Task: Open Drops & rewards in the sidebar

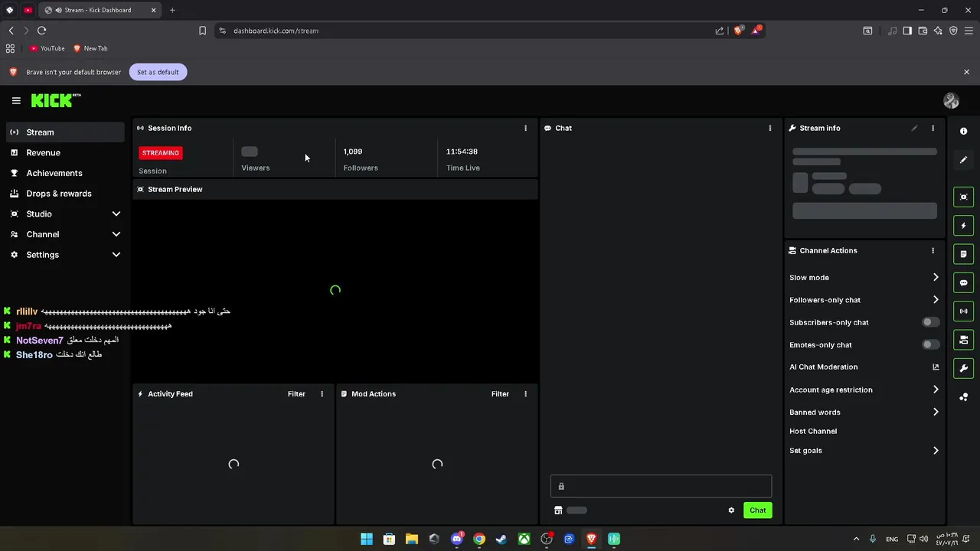Action: 65,194
